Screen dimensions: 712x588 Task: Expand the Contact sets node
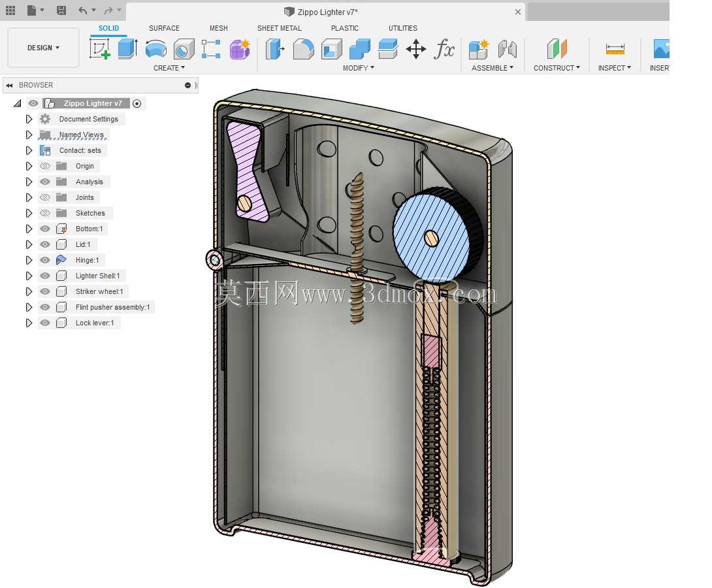tap(29, 150)
